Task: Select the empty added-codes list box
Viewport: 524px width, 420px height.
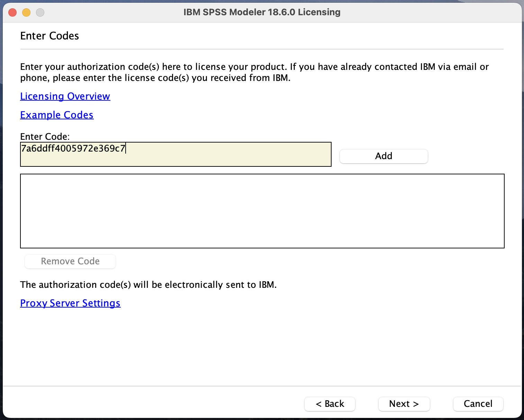Action: (x=262, y=211)
